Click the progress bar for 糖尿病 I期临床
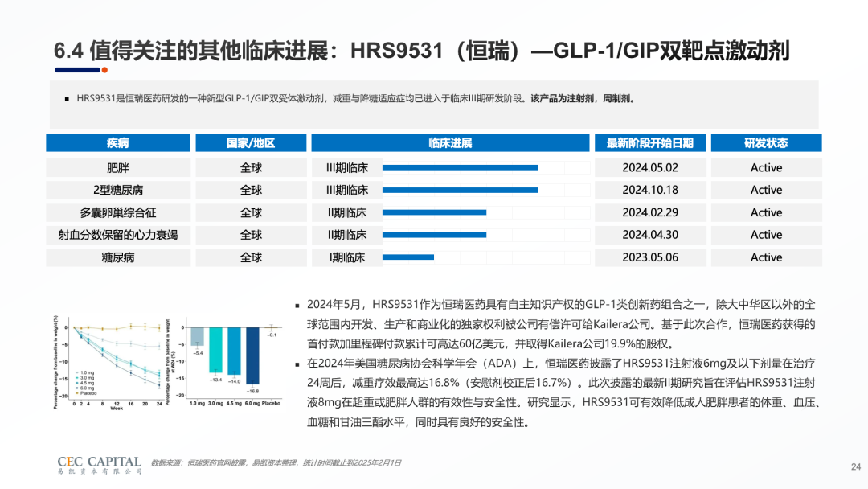868x489 pixels. coord(408,257)
